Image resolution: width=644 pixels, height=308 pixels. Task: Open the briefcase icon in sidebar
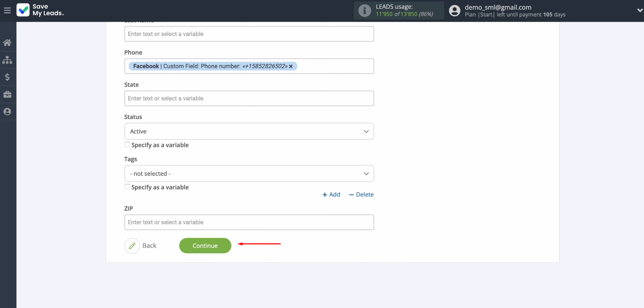(7, 94)
